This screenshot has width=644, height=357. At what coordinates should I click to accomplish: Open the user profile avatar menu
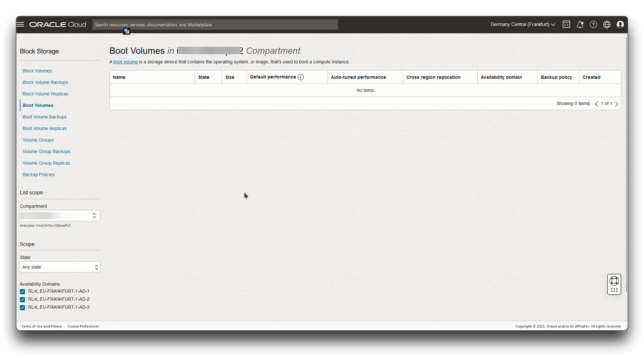pos(620,24)
